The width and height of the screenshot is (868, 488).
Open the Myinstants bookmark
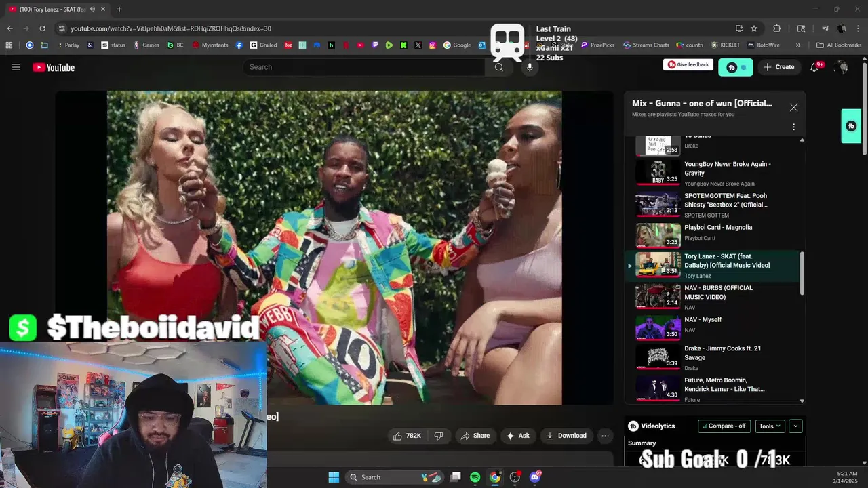tap(212, 45)
